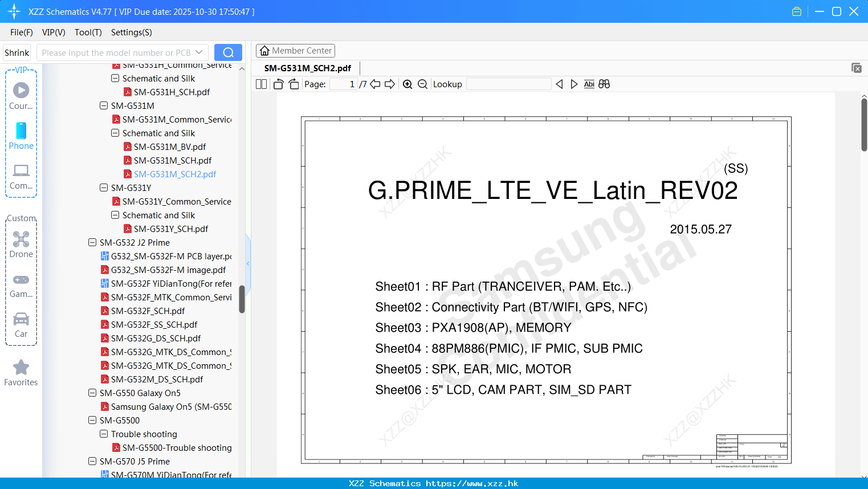
Task: Open SM-G532F_SCH.pdf file
Action: [148, 311]
